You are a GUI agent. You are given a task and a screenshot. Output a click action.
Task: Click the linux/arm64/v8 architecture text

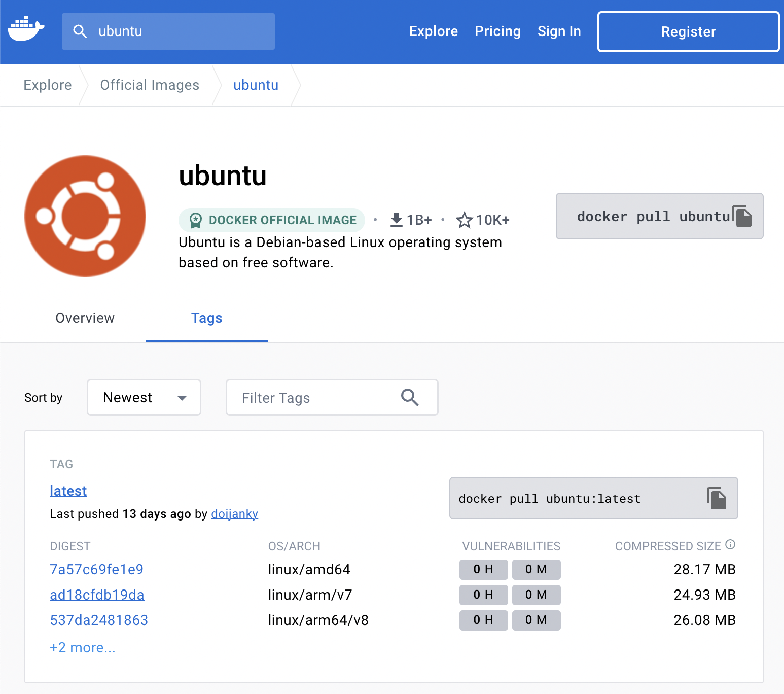click(318, 620)
